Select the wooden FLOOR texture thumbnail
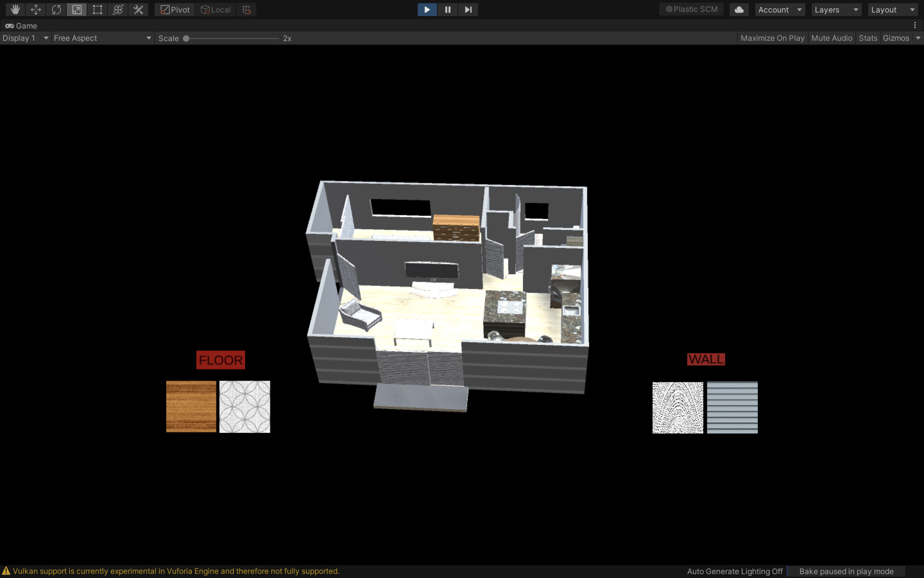924x578 pixels. [191, 407]
